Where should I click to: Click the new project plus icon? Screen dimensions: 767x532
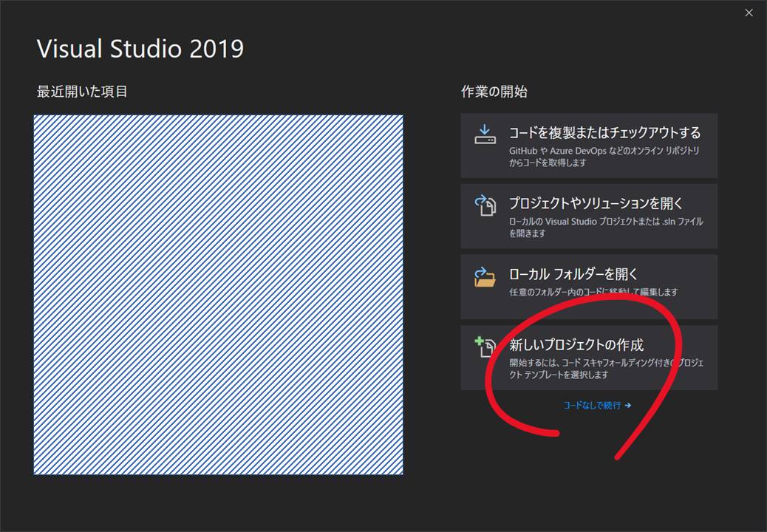pos(485,347)
